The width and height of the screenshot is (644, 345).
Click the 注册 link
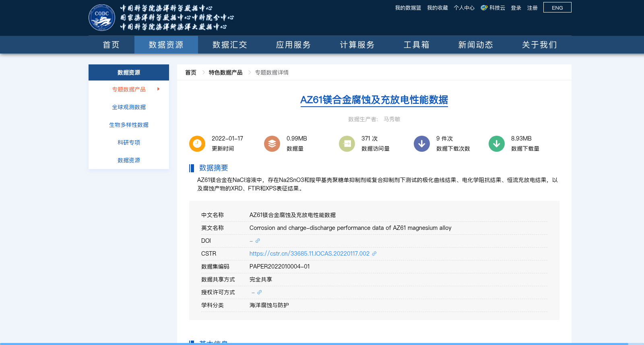(533, 8)
